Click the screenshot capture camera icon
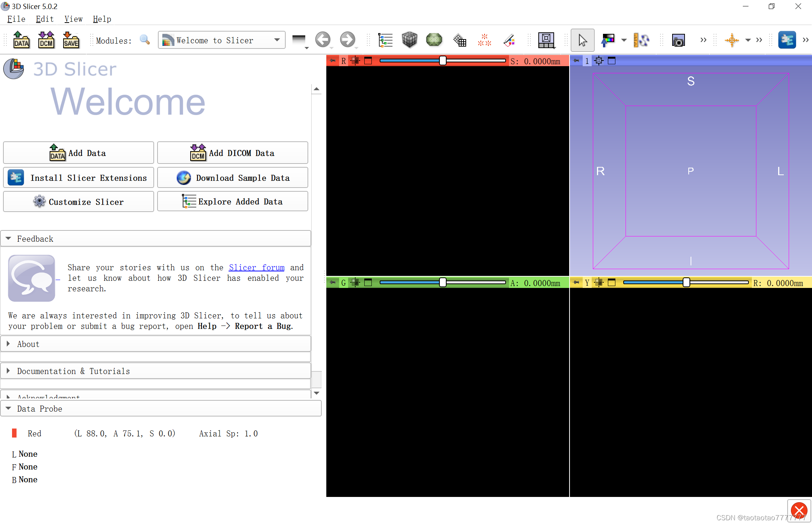The width and height of the screenshot is (812, 524). tap(678, 40)
